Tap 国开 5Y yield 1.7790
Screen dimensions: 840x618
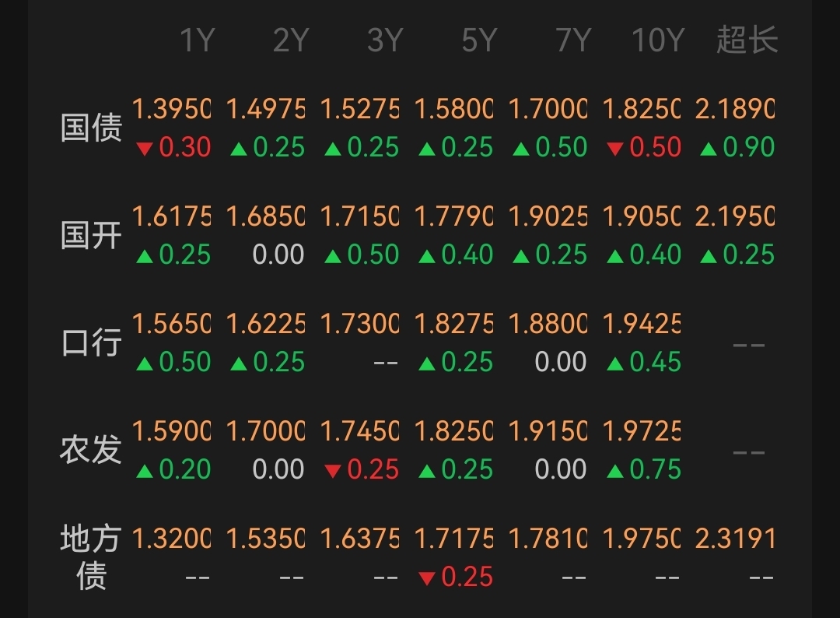pos(453,216)
